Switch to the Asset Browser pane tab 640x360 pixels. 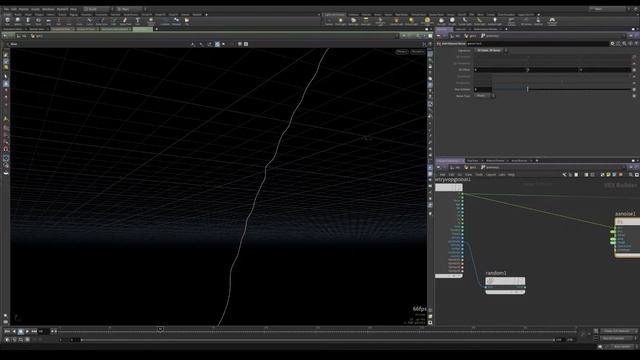519,160
